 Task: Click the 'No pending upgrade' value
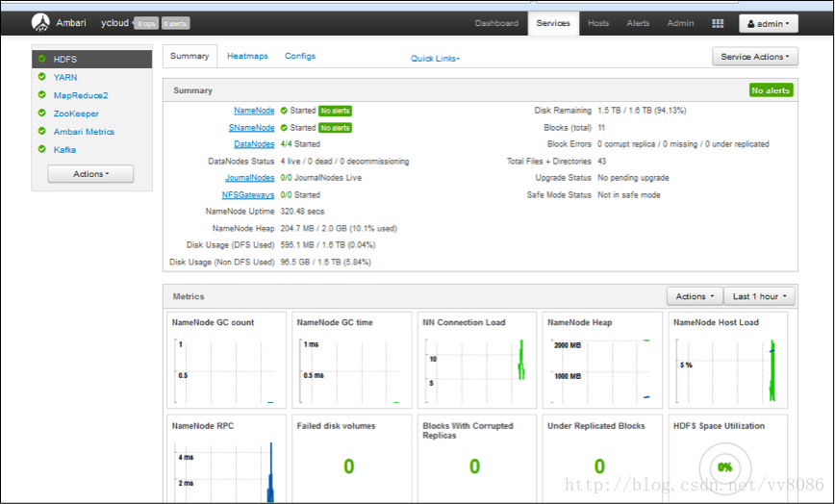633,178
